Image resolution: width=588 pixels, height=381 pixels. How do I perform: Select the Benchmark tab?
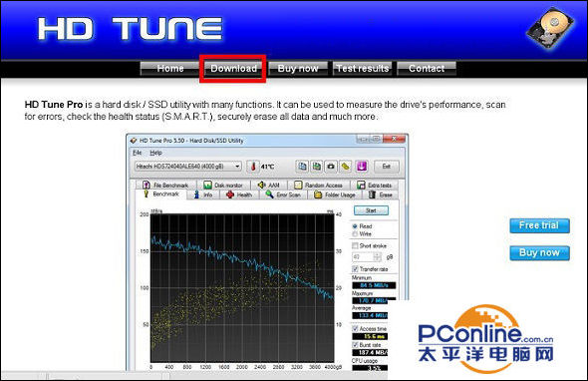point(161,194)
